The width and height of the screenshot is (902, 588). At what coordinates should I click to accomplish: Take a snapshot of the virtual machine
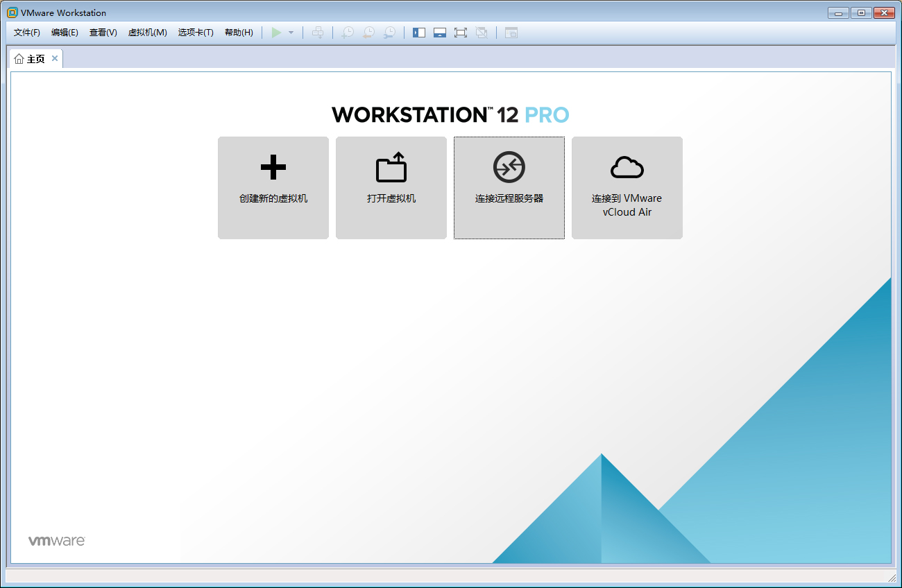pos(347,32)
